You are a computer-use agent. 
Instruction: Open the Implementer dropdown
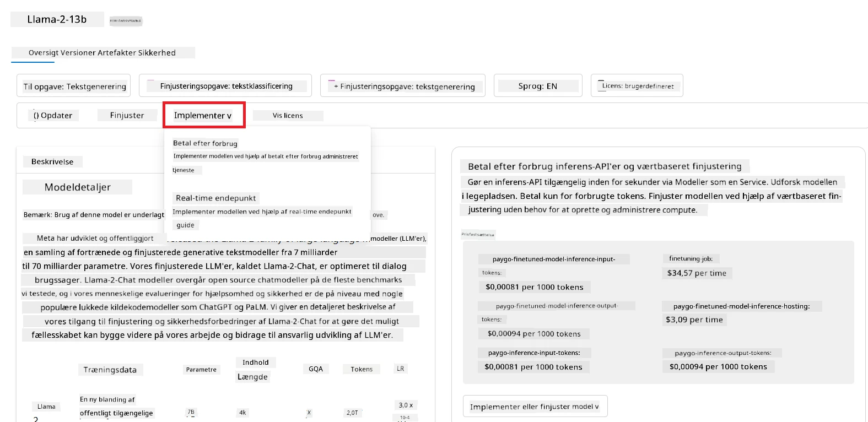pyautogui.click(x=203, y=115)
